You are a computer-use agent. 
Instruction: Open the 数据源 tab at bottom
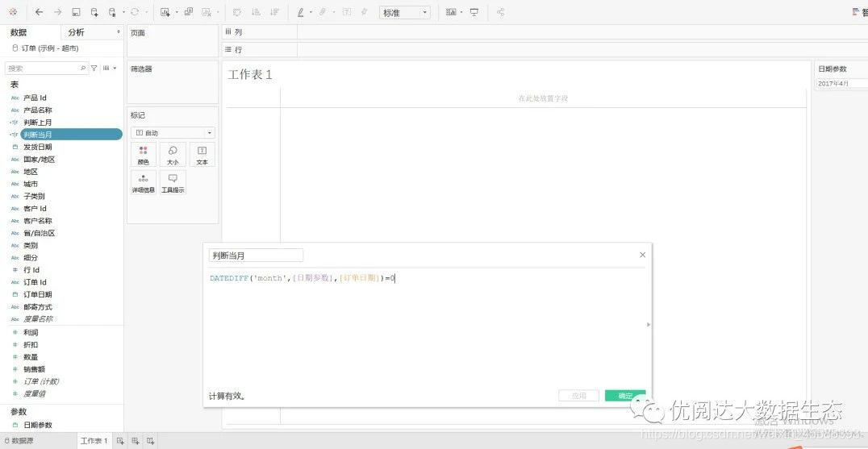click(20, 441)
